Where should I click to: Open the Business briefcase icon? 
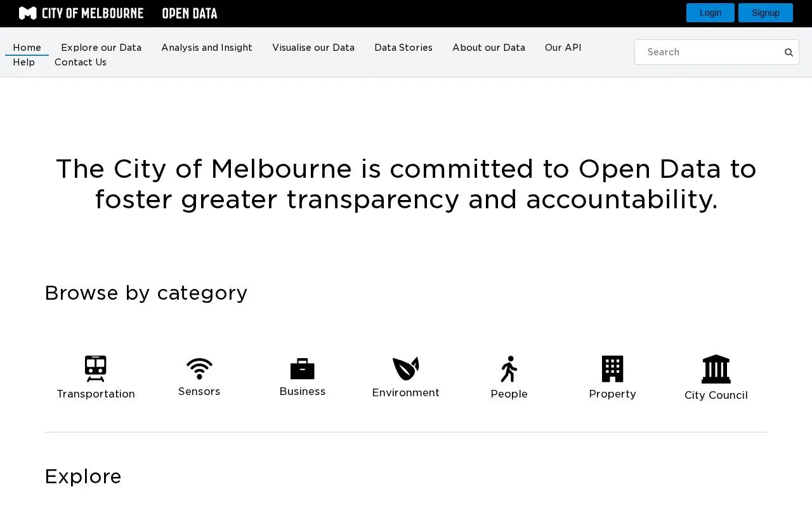pyautogui.click(x=303, y=368)
